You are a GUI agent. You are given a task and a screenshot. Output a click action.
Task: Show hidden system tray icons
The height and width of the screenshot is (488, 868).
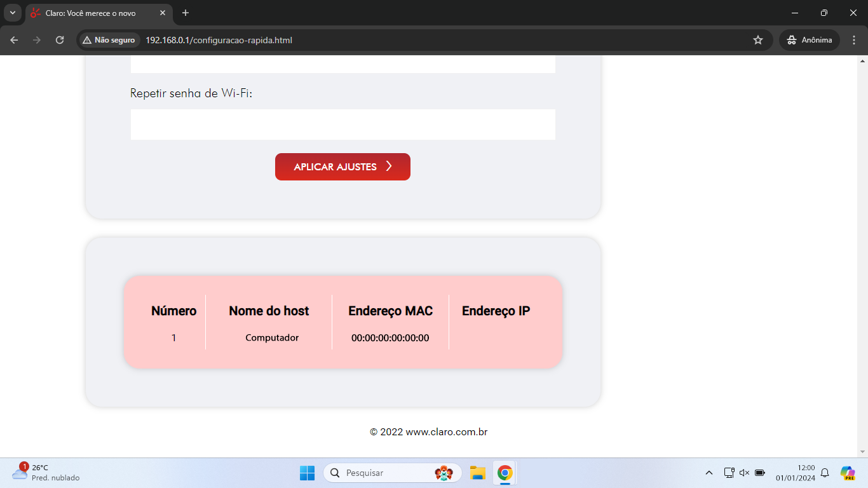(x=709, y=473)
